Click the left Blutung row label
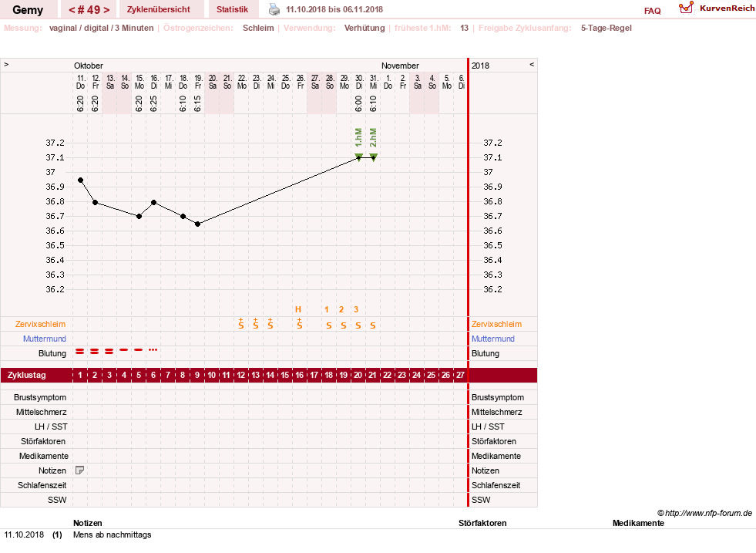The width and height of the screenshot is (756, 553). (x=52, y=353)
